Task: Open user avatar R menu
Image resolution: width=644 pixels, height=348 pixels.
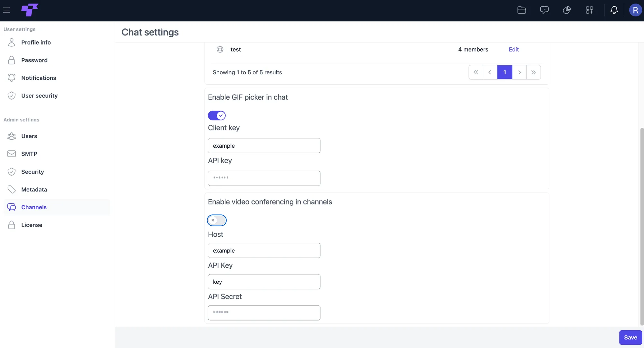Action: coord(635,10)
